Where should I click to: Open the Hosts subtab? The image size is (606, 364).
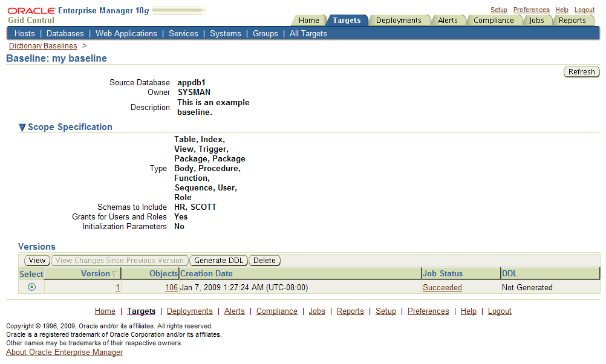coord(25,34)
